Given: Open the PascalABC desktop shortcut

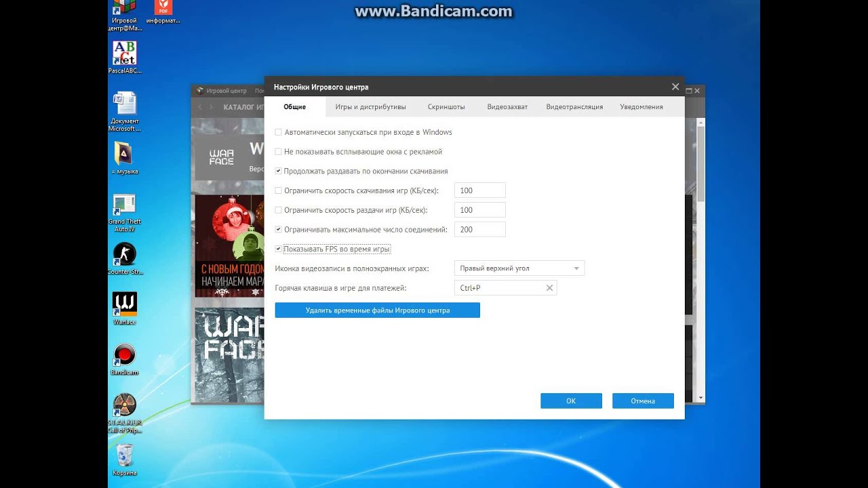Looking at the screenshot, I should 125,58.
